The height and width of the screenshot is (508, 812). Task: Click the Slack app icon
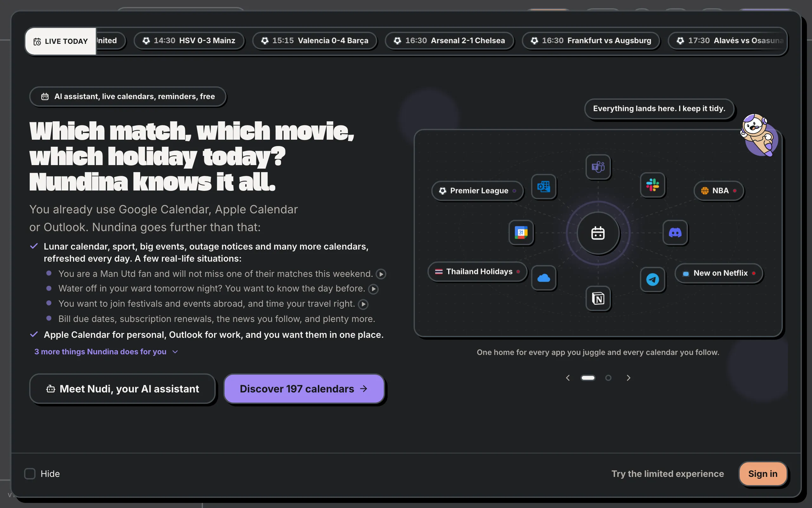coord(652,185)
